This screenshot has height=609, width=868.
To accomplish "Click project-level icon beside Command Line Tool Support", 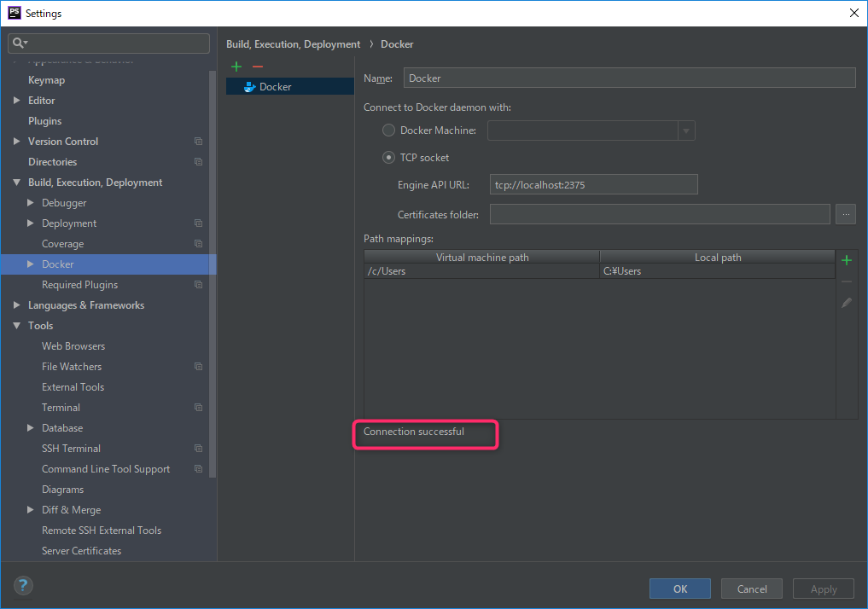I will (198, 469).
